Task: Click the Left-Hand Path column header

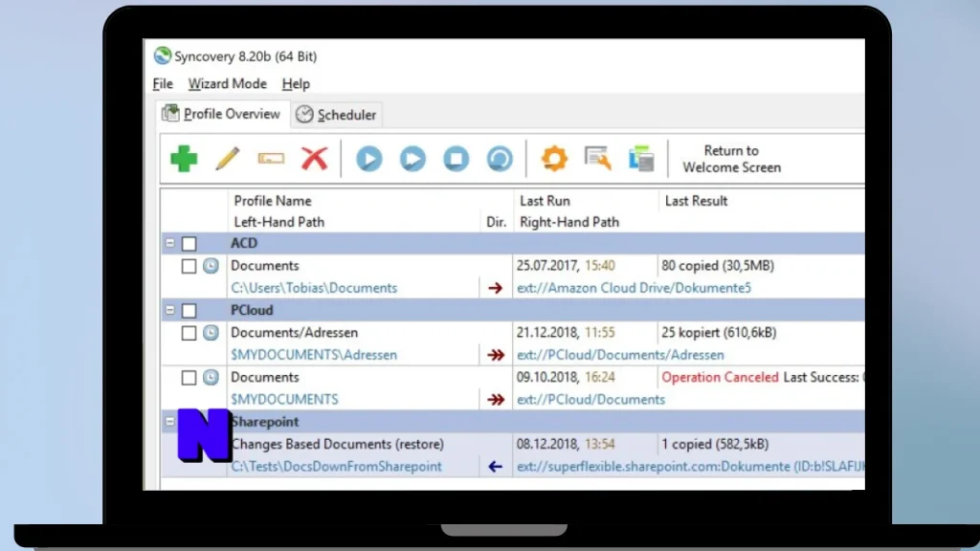Action: click(x=278, y=222)
